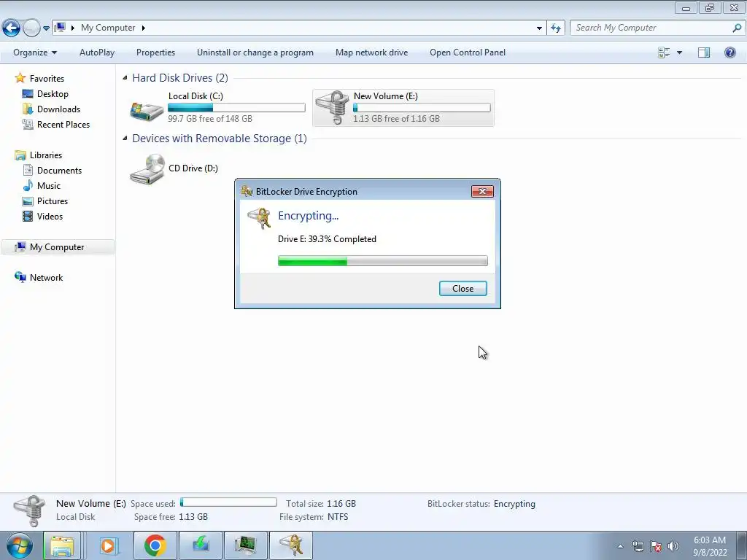Show hidden system tray icons
The width and height of the screenshot is (747, 560).
tap(620, 546)
